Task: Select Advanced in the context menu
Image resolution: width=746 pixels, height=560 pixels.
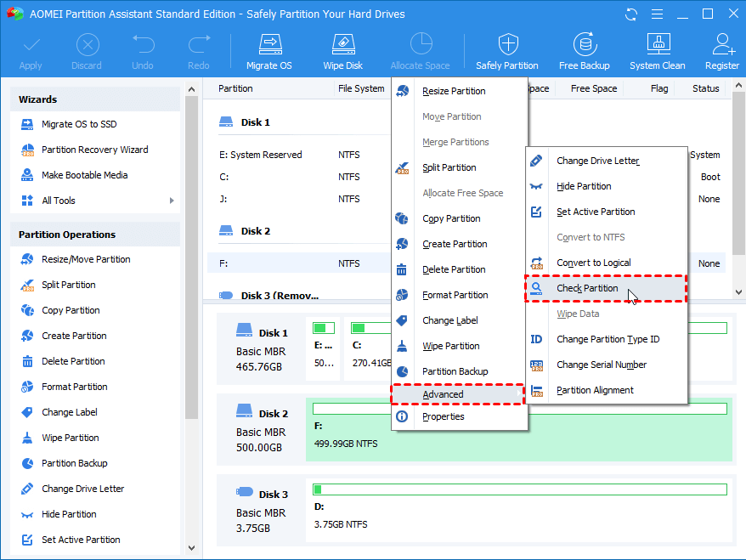Action: (443, 394)
